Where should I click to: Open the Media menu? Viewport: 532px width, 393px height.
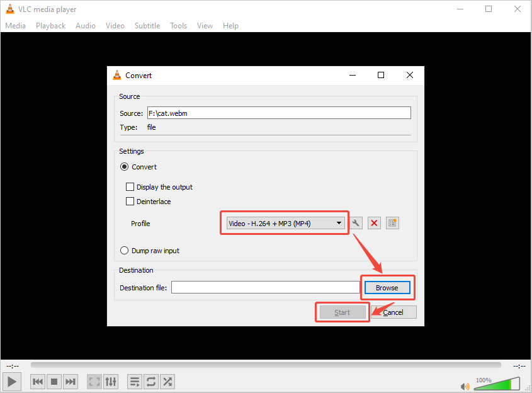point(15,26)
